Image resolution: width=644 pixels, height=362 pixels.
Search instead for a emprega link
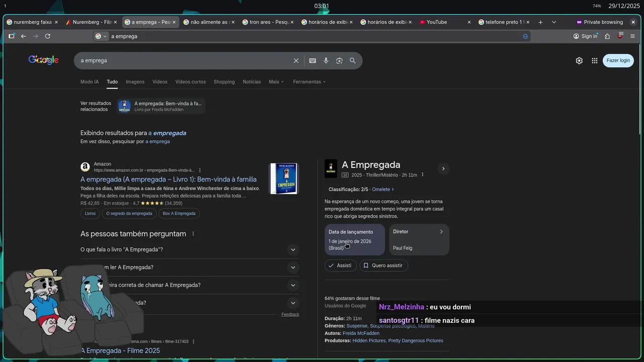[157, 142]
